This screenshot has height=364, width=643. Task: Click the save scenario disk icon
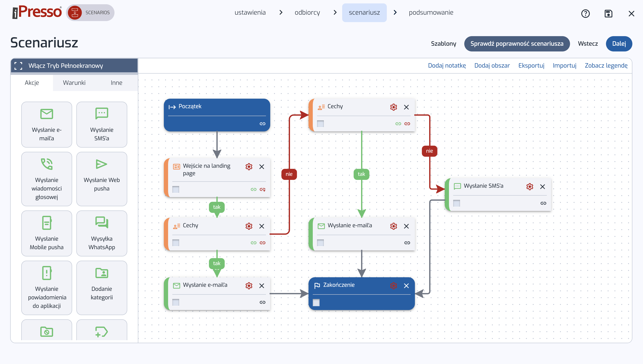pos(608,13)
